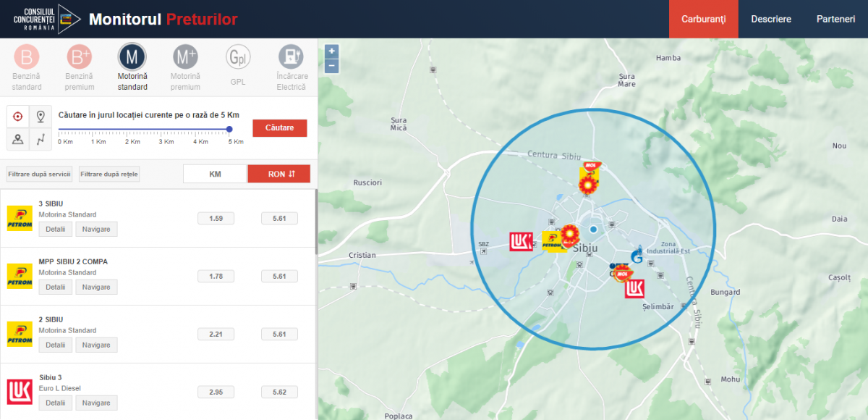Start Navigare to 2 SIBIU station
868x420 pixels.
(96, 345)
